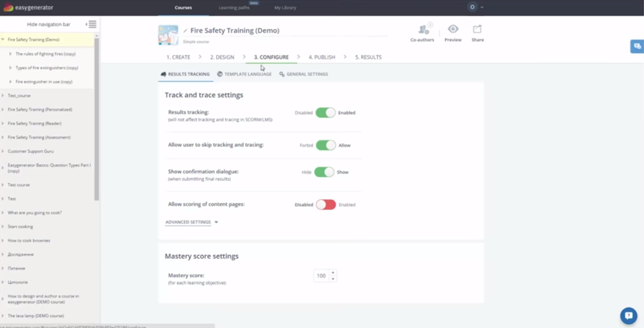The width and height of the screenshot is (644, 328).
Task: Expand the Customer Support Guru arrow
Action: 3,151
